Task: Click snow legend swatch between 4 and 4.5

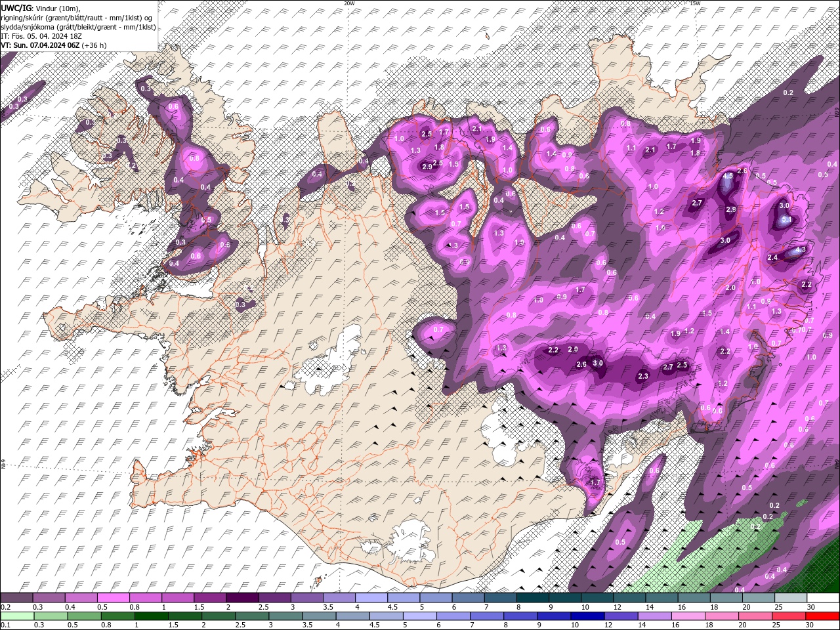Action: (x=371, y=598)
